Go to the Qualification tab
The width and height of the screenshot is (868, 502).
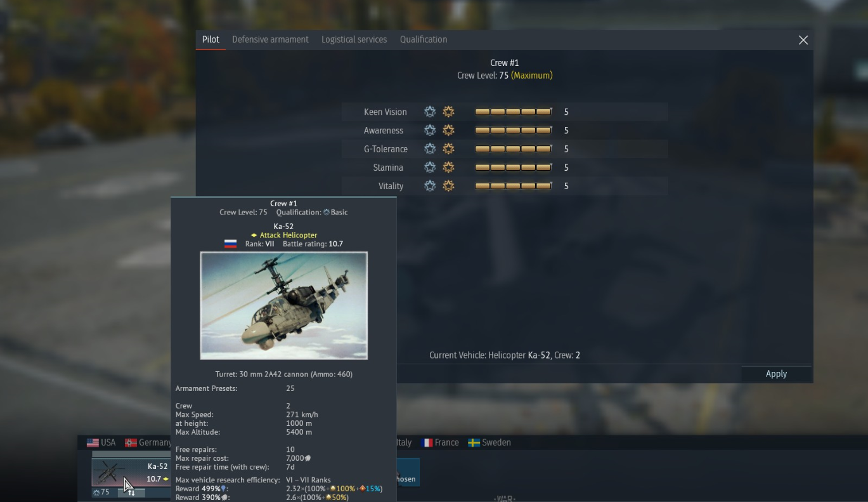click(424, 39)
